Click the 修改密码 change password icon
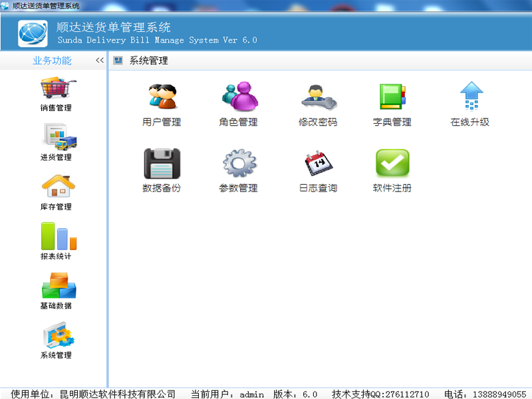This screenshot has height=399, width=532. click(318, 97)
